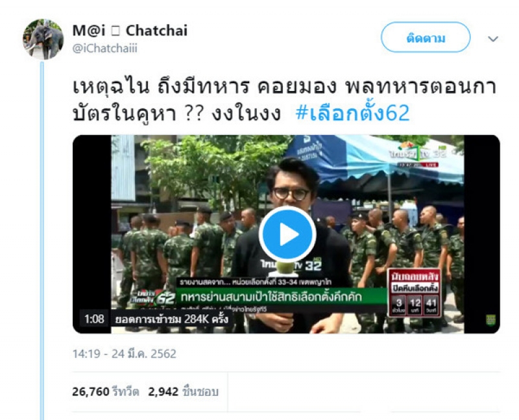Click the Thairath TV 32 watermark logo
The width and height of the screenshot is (519, 420).
pyautogui.click(x=417, y=153)
